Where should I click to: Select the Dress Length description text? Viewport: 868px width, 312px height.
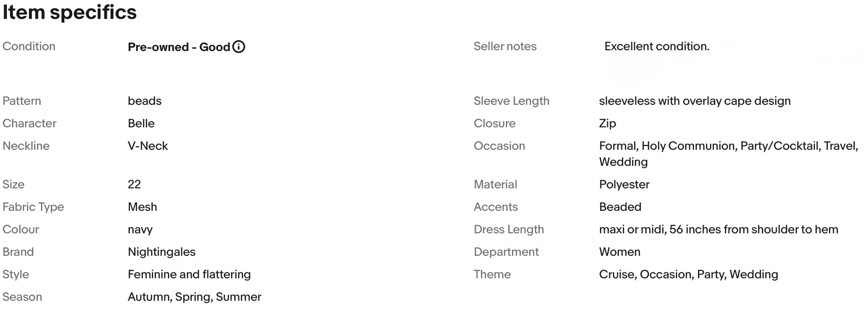click(x=719, y=230)
